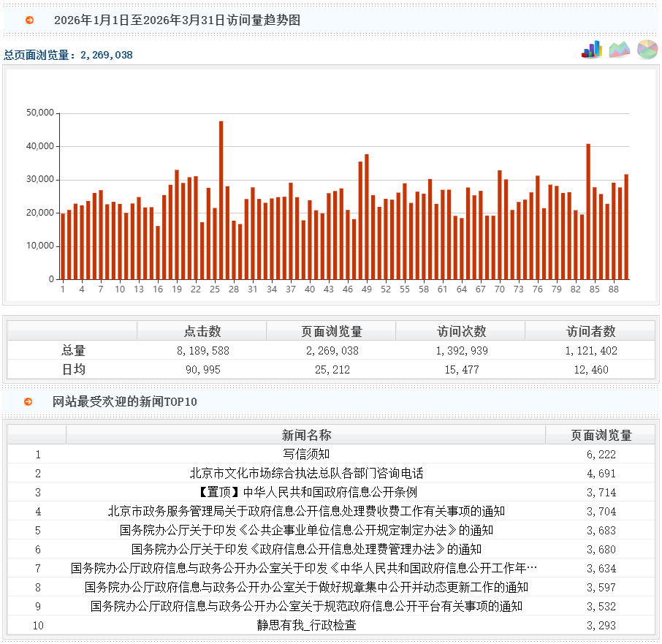Open 关于做好规章集中公开并动态更新工作的通知 item
The height and width of the screenshot is (644, 662).
pos(306,588)
